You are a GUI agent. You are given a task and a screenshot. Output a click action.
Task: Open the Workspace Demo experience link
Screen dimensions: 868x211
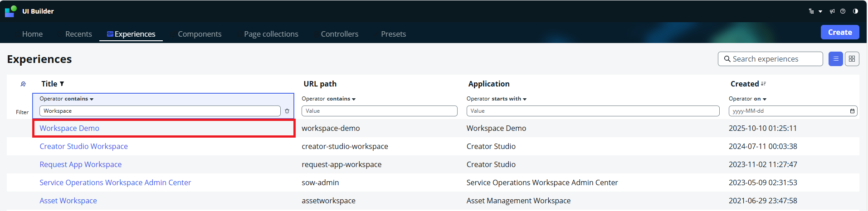click(69, 128)
